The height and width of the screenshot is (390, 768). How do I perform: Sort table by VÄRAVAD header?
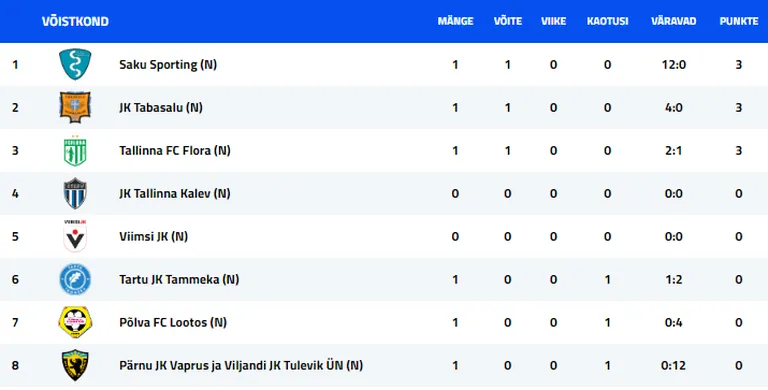[x=673, y=22]
